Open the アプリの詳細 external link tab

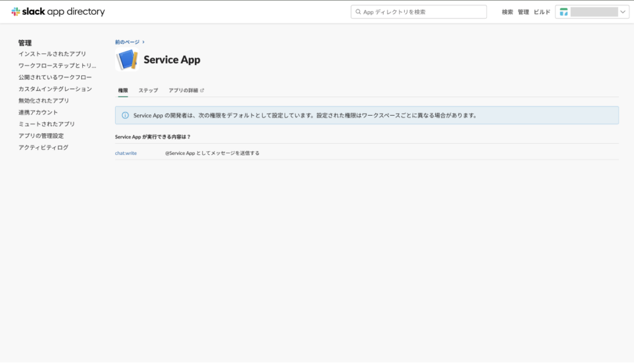click(186, 90)
